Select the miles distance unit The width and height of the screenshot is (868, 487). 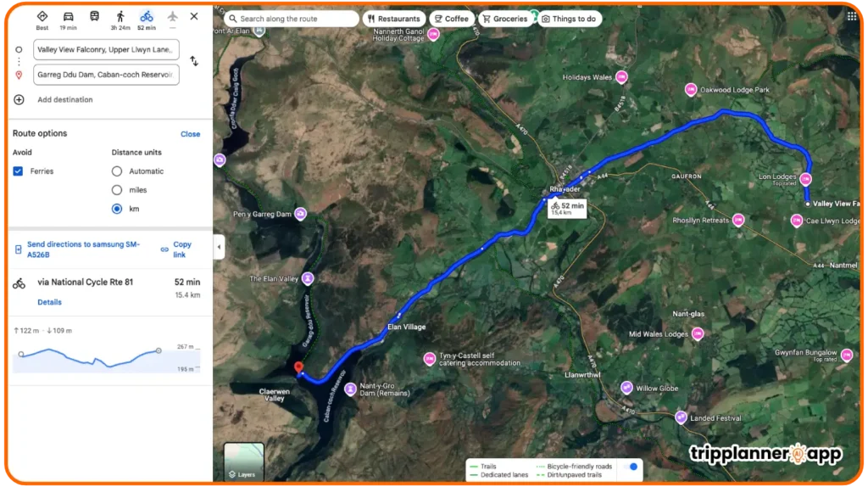117,190
